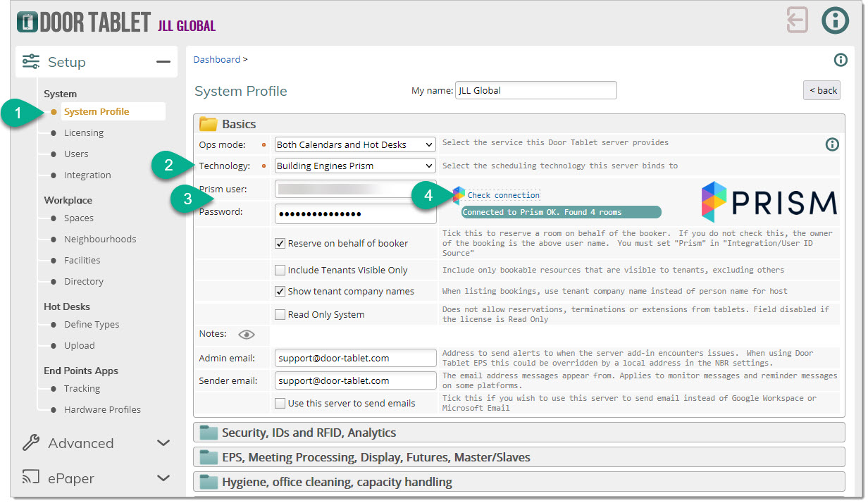Open Spaces under Workplace
868x503 pixels.
79,218
